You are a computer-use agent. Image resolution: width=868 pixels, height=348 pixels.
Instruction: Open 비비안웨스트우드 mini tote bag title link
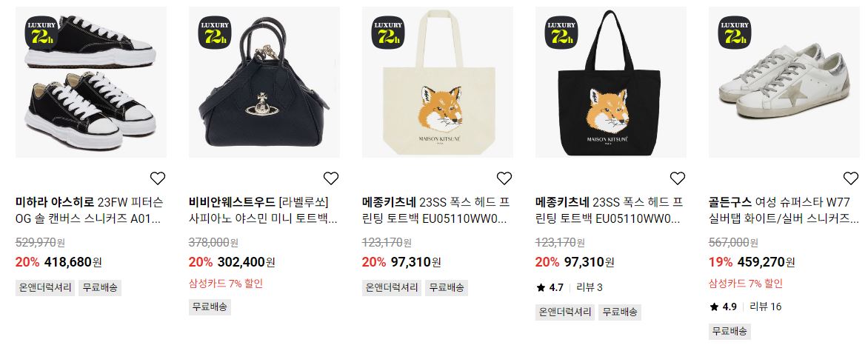pyautogui.click(x=264, y=210)
